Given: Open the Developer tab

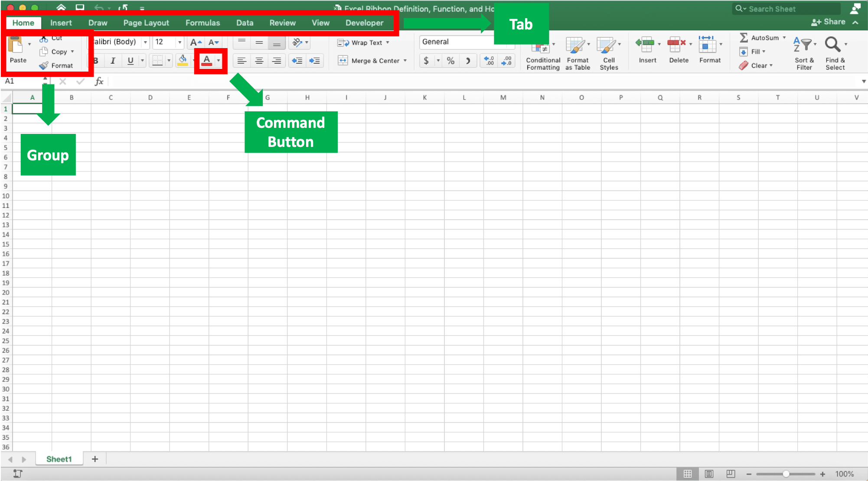Looking at the screenshot, I should pyautogui.click(x=364, y=23).
